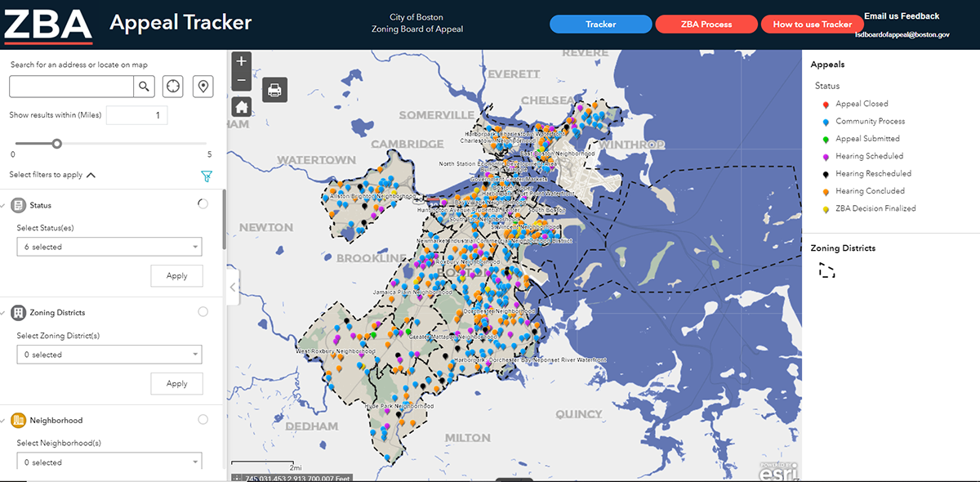The width and height of the screenshot is (980, 482).
Task: Click the address search input field
Action: pyautogui.click(x=71, y=87)
